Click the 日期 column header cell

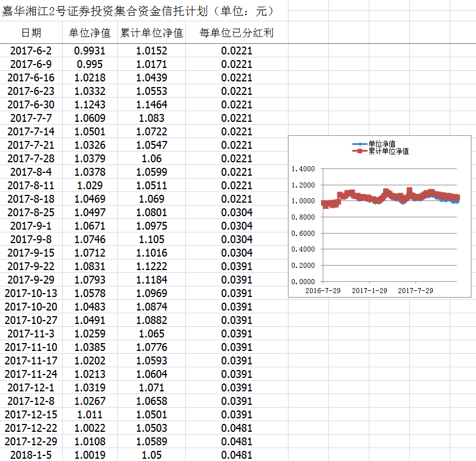point(31,33)
